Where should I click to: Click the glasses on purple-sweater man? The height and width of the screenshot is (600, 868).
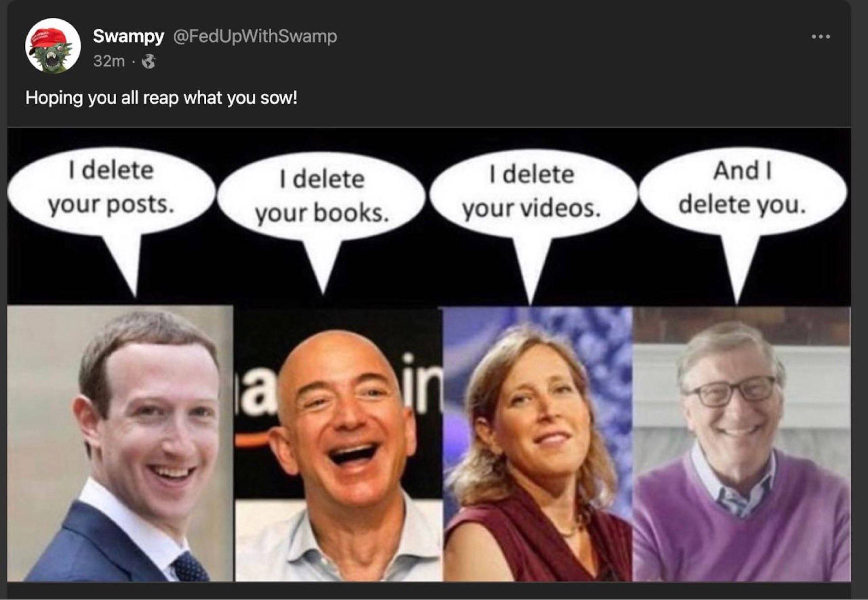pos(731,391)
